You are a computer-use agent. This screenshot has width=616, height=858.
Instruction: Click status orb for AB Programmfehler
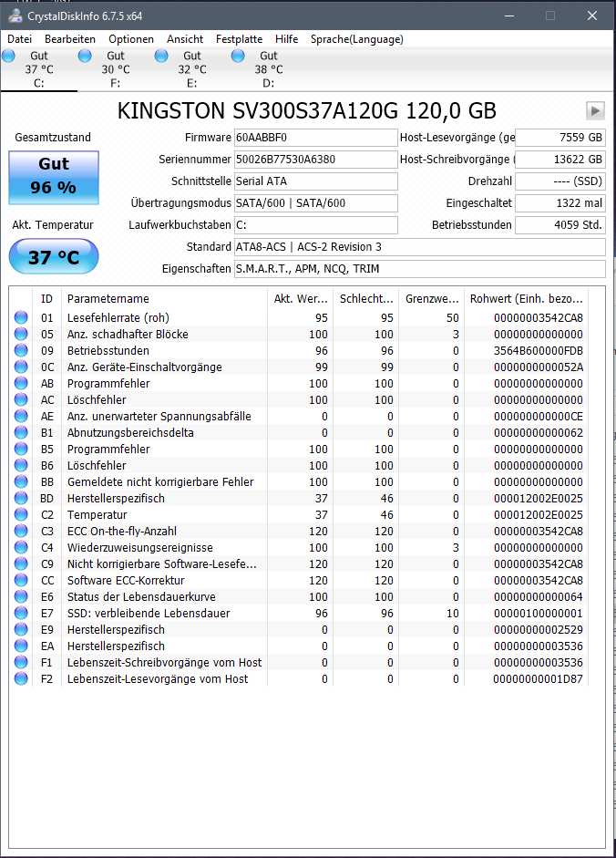click(x=21, y=383)
